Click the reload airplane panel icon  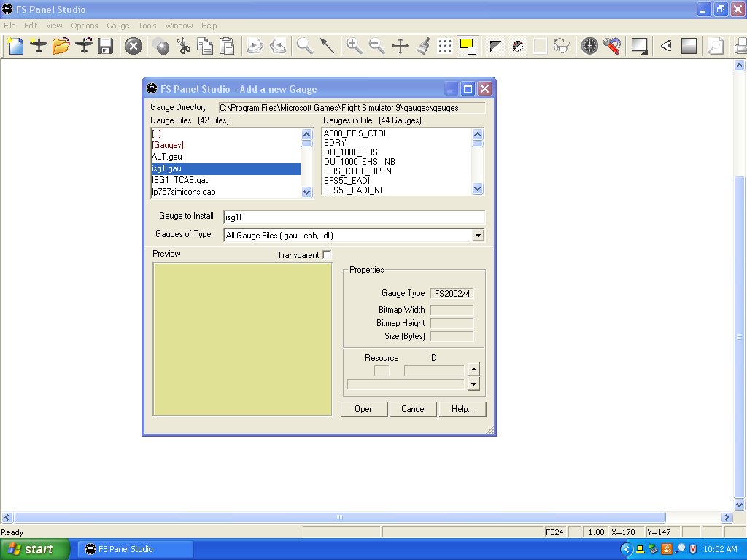tap(84, 46)
